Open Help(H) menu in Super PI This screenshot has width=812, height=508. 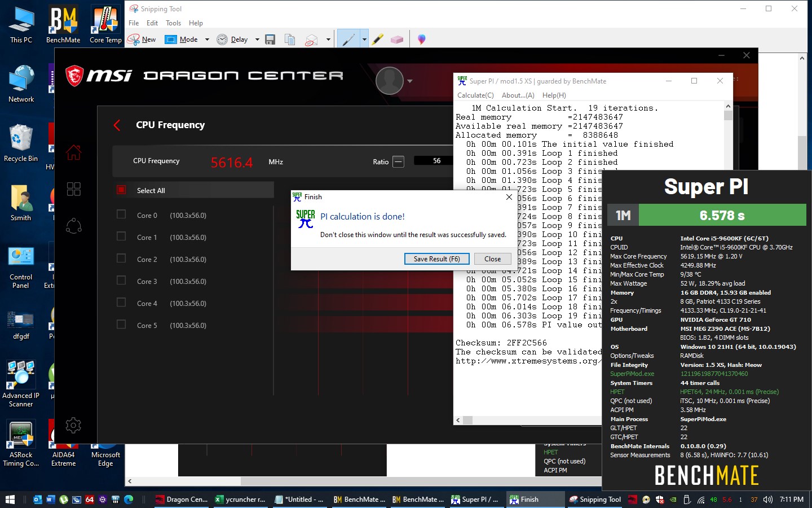click(x=554, y=95)
